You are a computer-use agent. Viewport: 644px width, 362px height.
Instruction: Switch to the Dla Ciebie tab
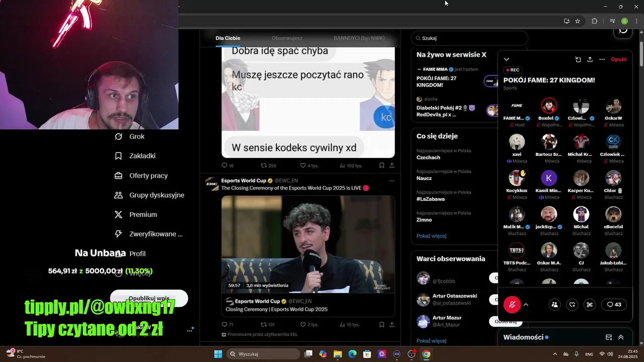(x=228, y=38)
